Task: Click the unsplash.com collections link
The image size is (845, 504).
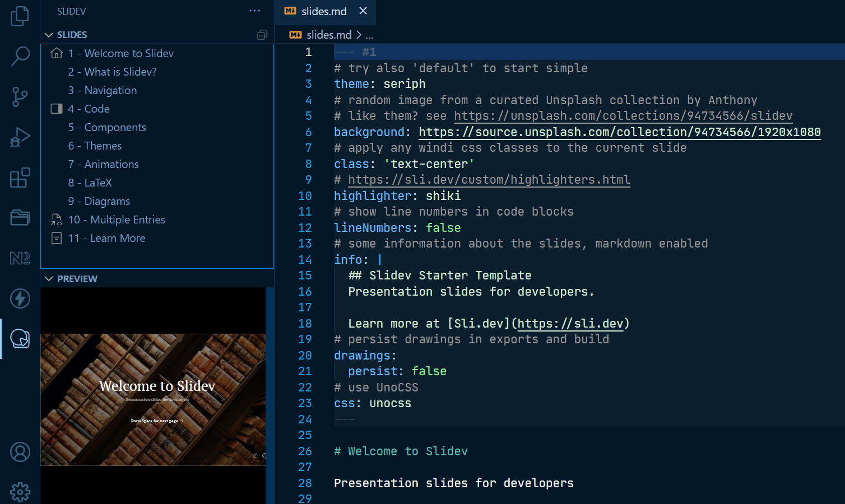Action: [623, 116]
